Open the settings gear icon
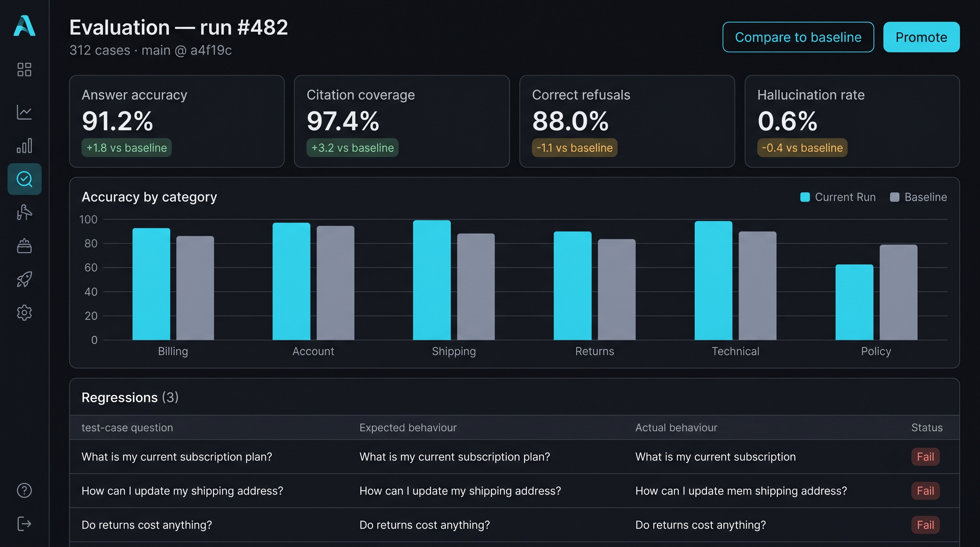The image size is (980, 547). click(x=24, y=313)
